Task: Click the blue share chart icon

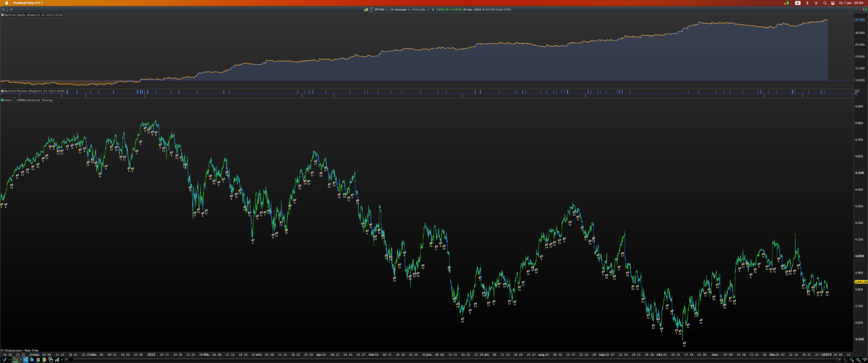Action: [25, 360]
